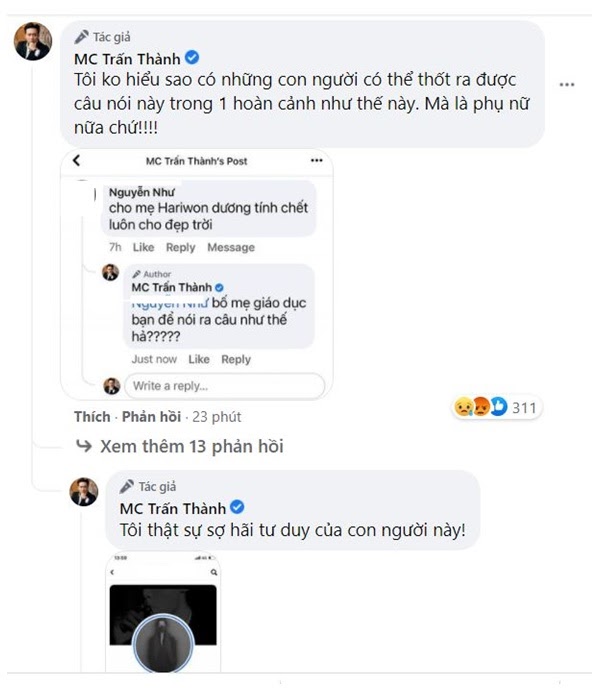Click the blue verified badge beside the top MC Trấn Thành name

(192, 58)
